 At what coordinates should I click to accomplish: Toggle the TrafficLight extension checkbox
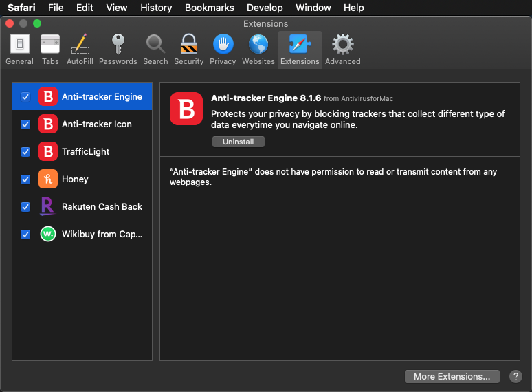point(25,152)
